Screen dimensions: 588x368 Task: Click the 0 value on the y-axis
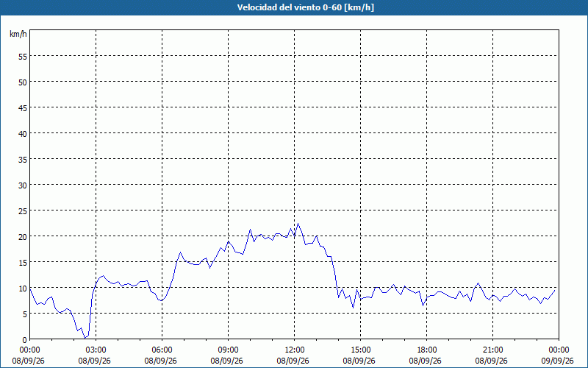(25, 340)
